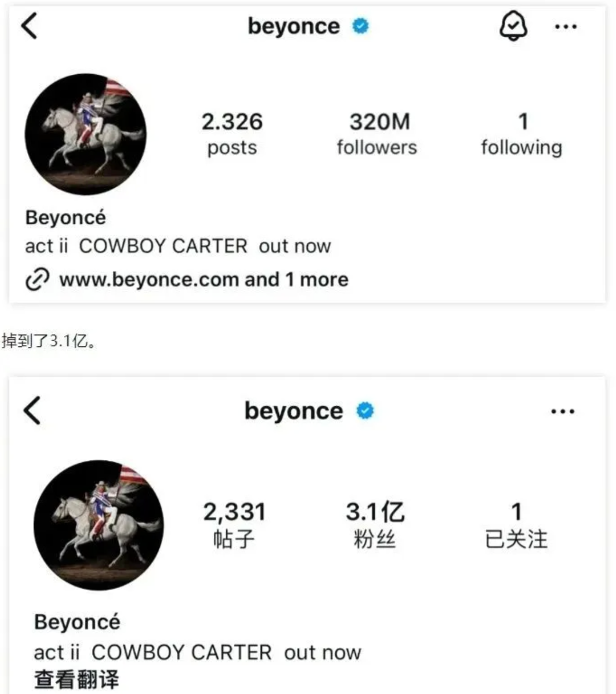Click the link chain icon in bio
This screenshot has width=616, height=694.
[37, 280]
